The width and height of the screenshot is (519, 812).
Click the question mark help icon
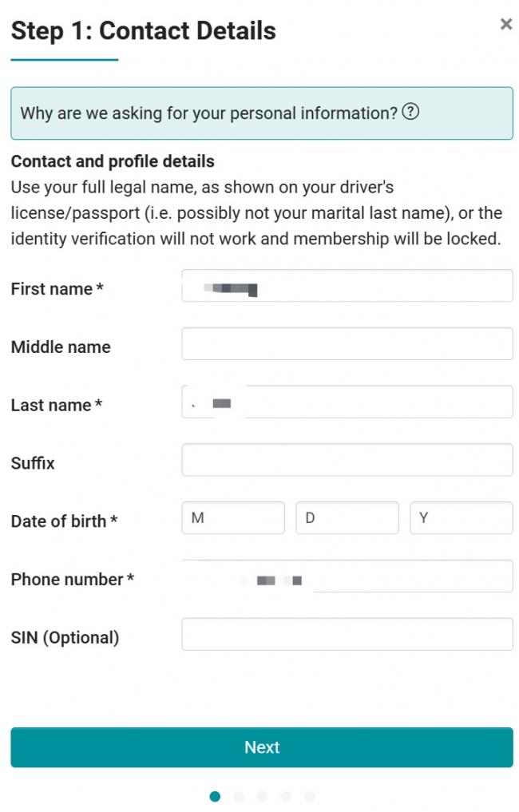tap(410, 111)
